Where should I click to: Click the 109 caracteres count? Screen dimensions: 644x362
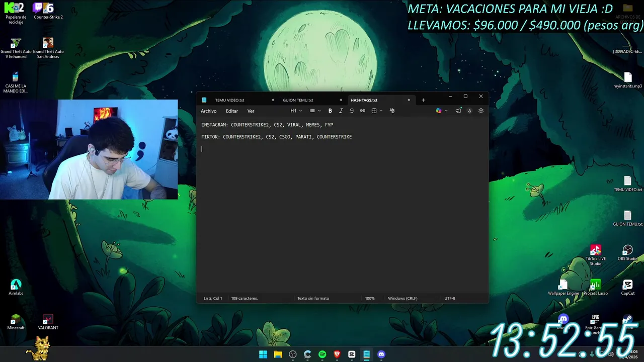[x=245, y=298]
